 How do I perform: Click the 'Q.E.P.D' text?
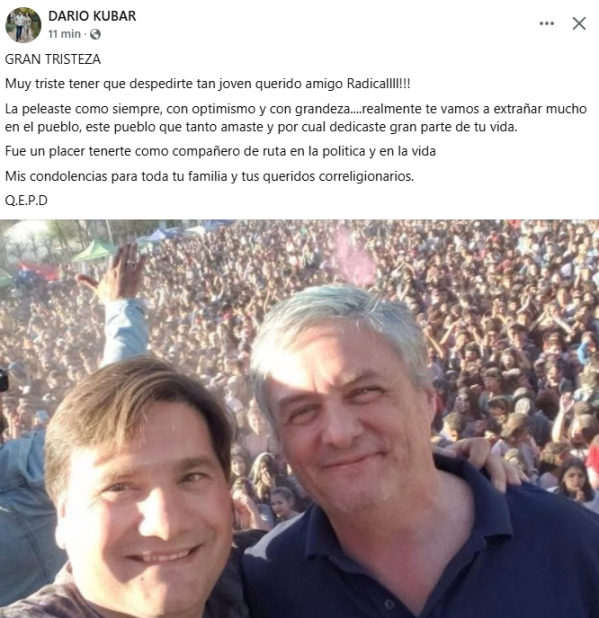26,201
